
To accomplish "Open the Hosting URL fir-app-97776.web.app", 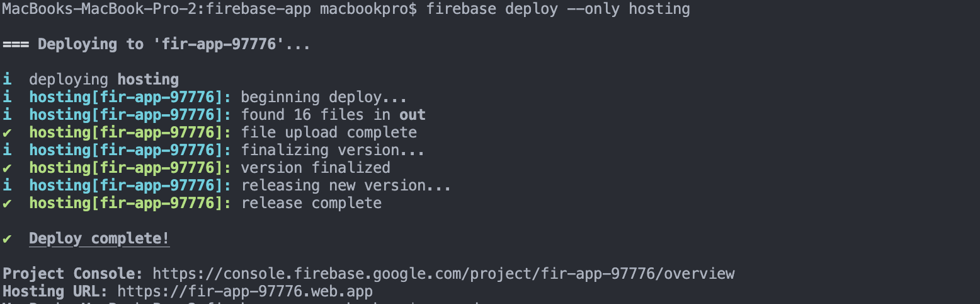I will point(245,291).
